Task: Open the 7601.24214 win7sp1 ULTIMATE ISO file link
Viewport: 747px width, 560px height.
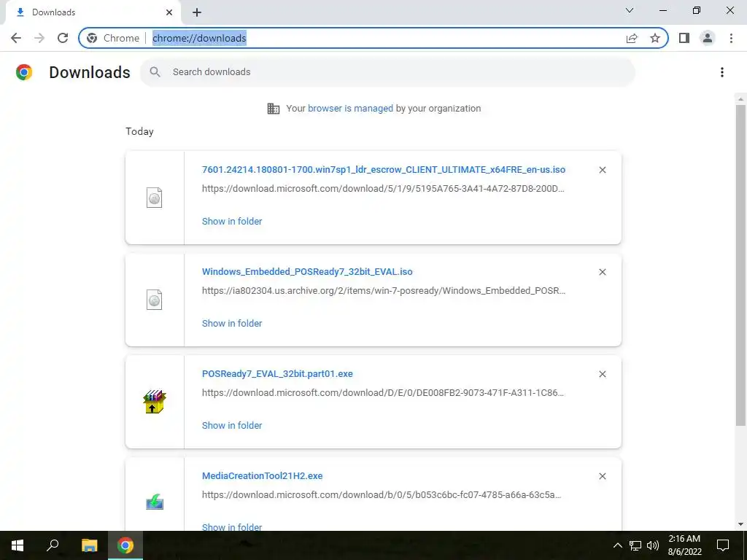Action: 384,169
